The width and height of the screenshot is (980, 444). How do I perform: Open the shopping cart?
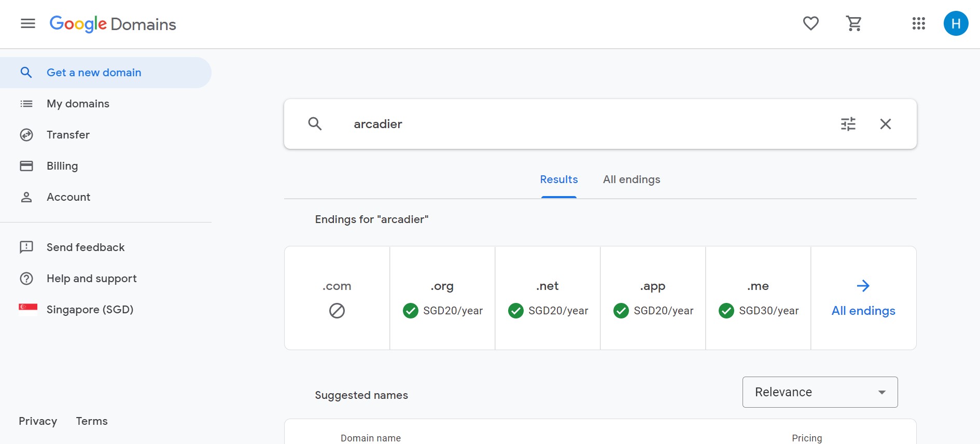click(853, 23)
